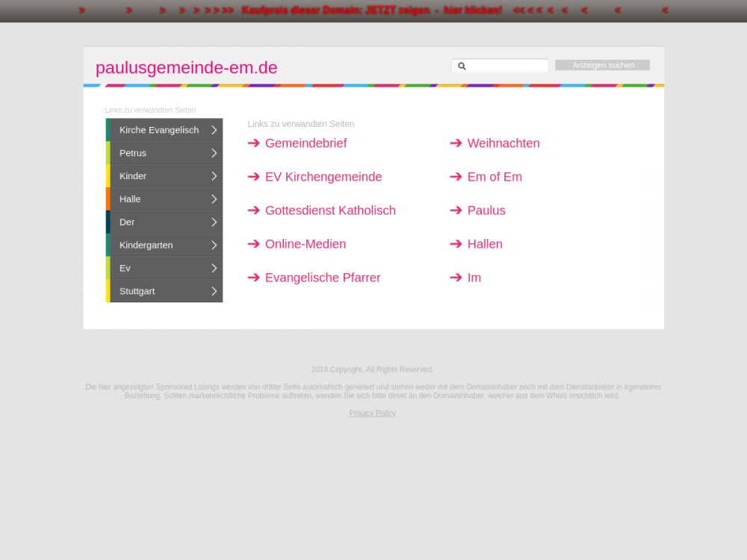Select Petrus in the sidebar menu
This screenshot has width=747, height=560.
click(133, 153)
